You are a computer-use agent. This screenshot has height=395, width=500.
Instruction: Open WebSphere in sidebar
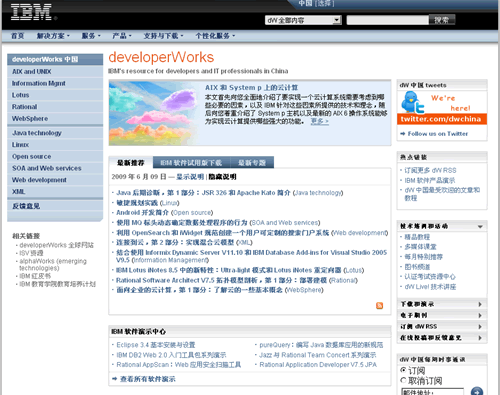[x=55, y=119]
